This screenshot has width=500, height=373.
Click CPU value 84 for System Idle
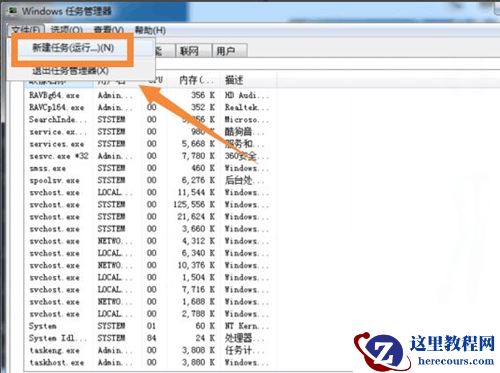click(151, 338)
